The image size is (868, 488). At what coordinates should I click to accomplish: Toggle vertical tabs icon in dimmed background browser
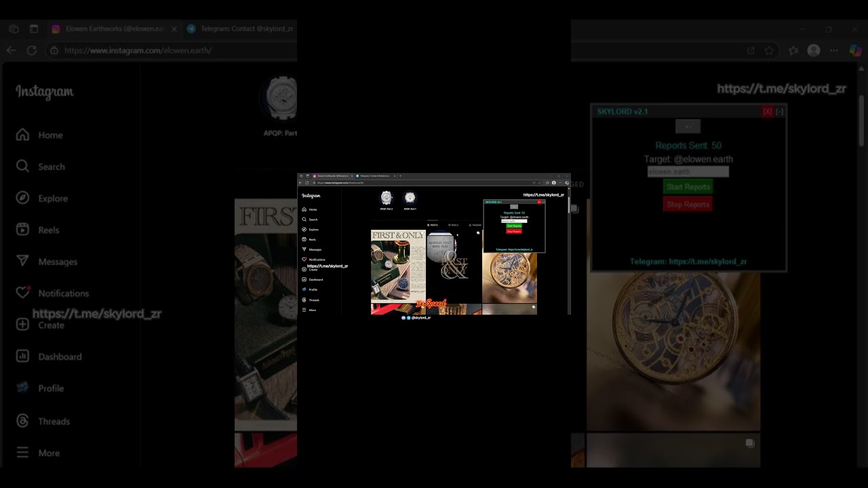pyautogui.click(x=34, y=29)
